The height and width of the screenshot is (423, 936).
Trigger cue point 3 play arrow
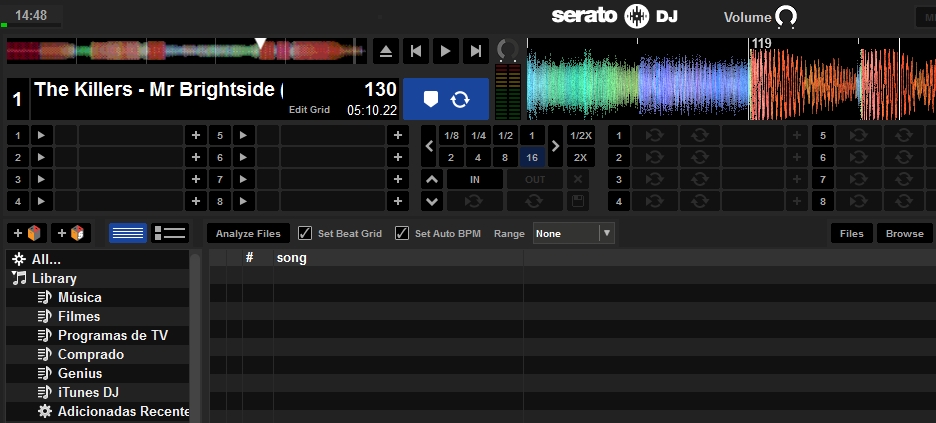pos(41,179)
